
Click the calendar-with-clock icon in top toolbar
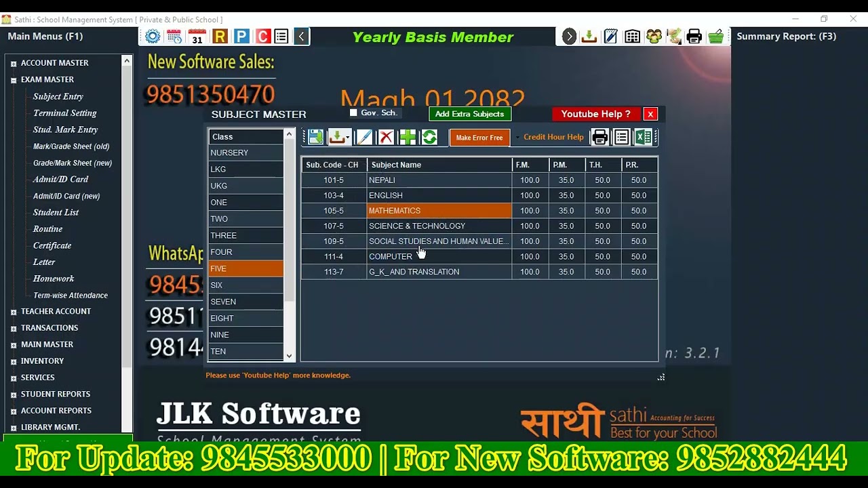(174, 37)
